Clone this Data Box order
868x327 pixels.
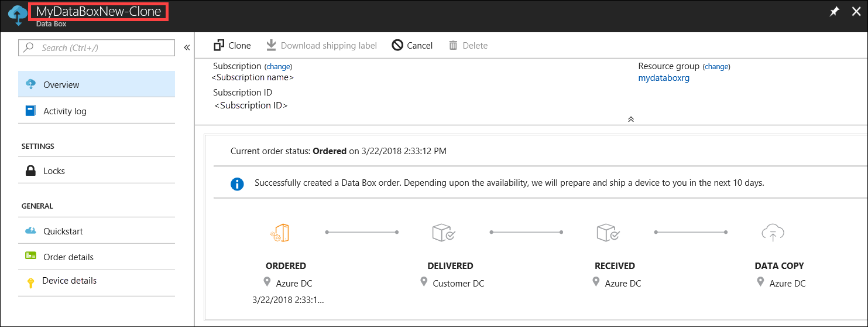232,45
